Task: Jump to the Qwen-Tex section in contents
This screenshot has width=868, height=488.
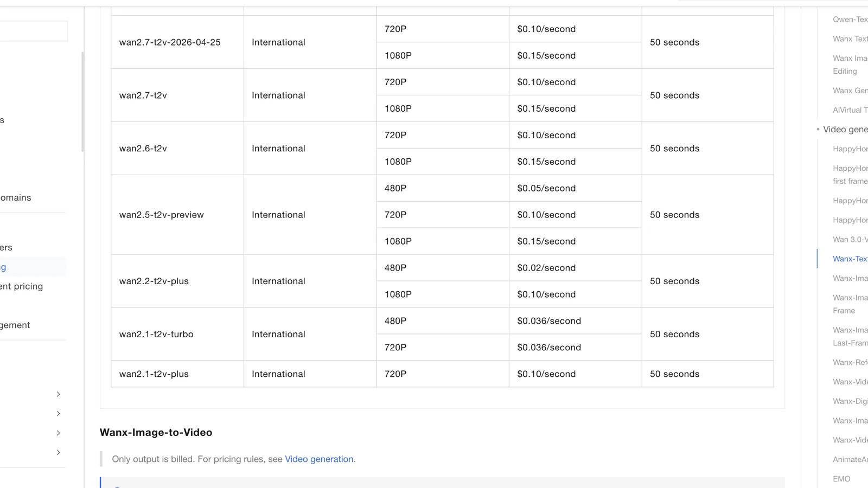Action: click(850, 20)
